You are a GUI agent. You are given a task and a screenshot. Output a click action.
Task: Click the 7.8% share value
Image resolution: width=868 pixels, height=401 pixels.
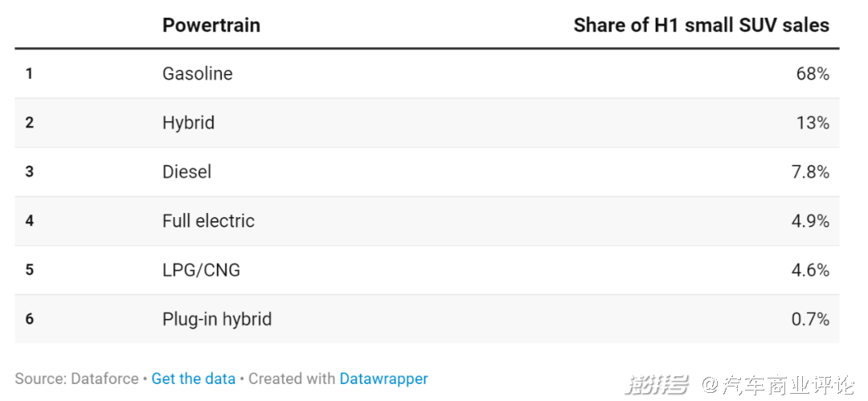pyautogui.click(x=810, y=172)
